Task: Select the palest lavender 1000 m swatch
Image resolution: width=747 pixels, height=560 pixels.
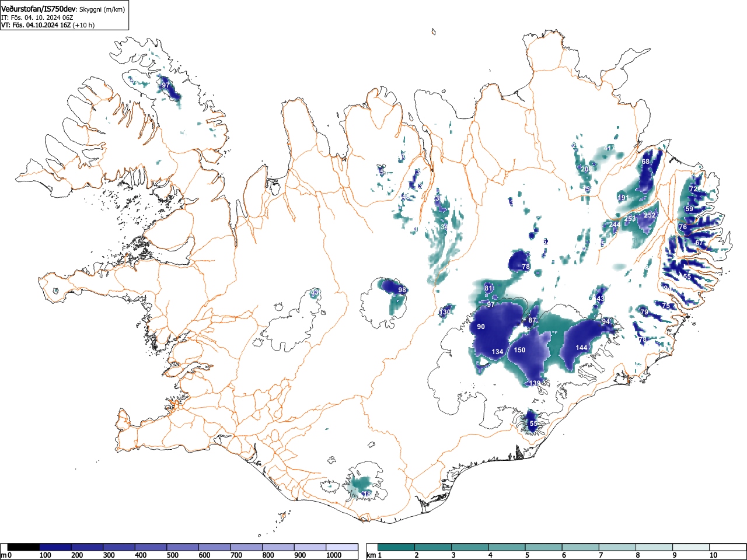Action: point(342,547)
